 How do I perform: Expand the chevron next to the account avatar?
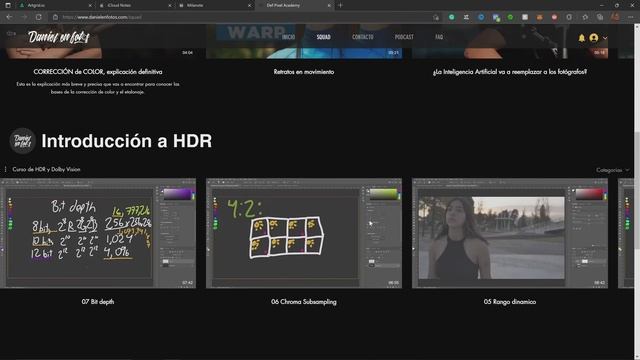coord(605,38)
